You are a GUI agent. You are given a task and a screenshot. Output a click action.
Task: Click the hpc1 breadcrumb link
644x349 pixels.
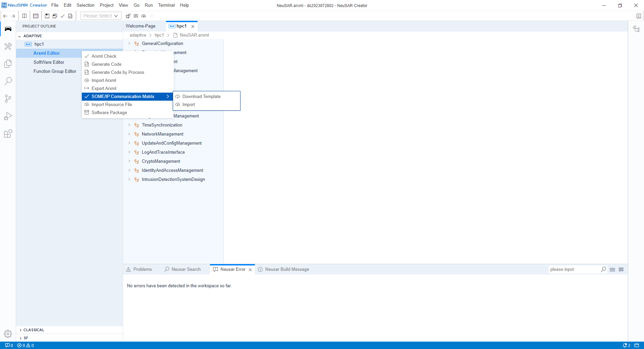click(x=159, y=35)
